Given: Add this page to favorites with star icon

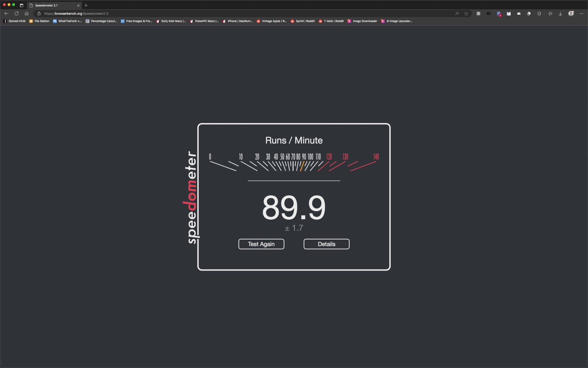Looking at the screenshot, I should (466, 14).
